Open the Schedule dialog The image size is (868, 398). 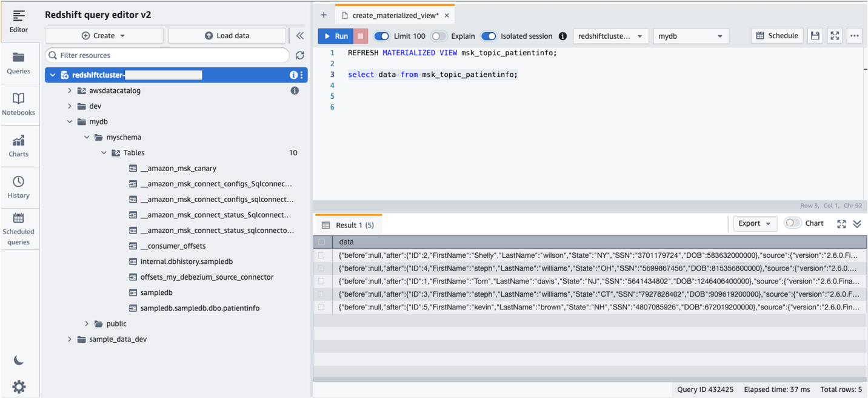coord(777,36)
